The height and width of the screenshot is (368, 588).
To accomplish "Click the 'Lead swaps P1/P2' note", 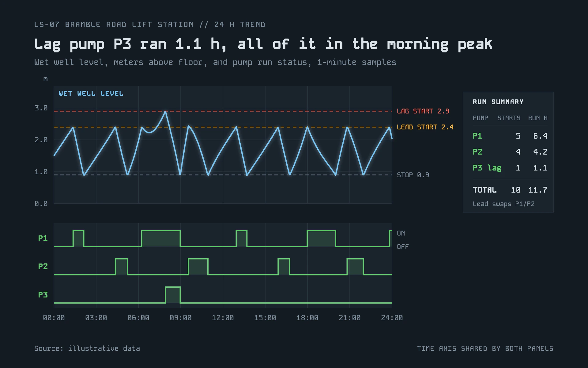I will 503,204.
